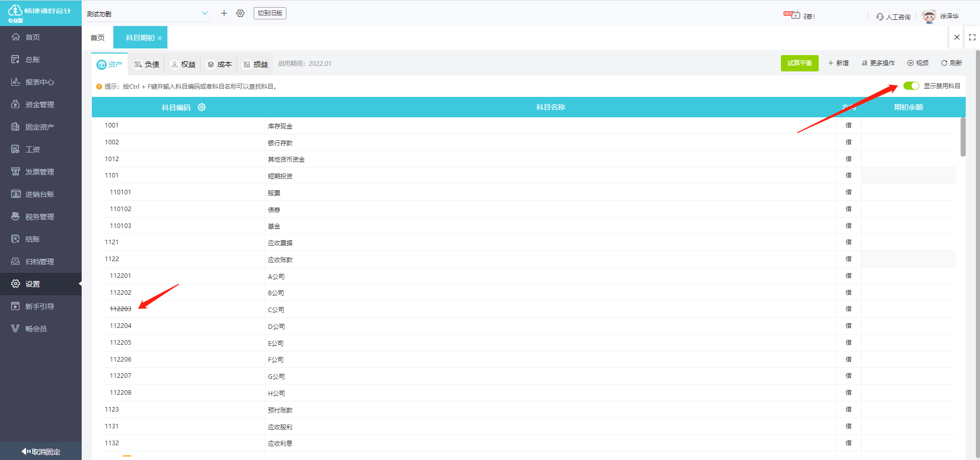Screen dimensions: 980x460
Task: Switch to the 负债 tab
Action: 147,64
